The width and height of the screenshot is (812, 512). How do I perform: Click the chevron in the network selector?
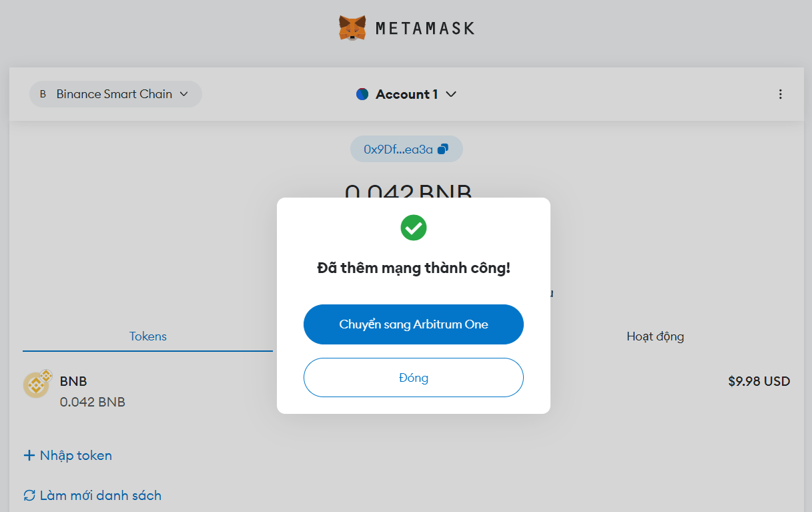click(x=184, y=94)
